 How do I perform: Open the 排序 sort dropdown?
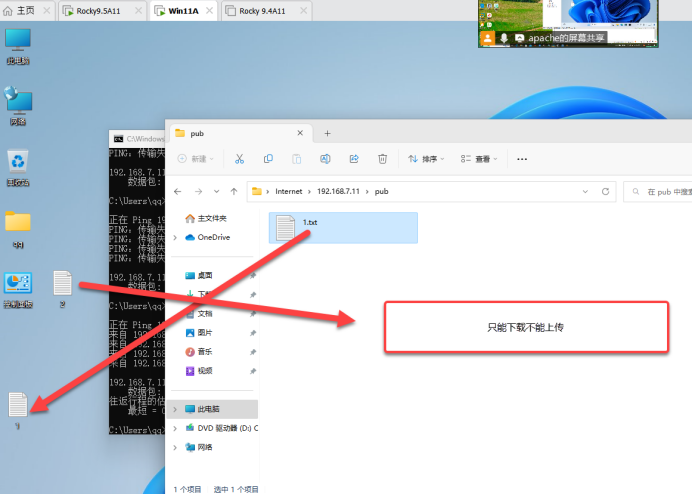[426, 159]
